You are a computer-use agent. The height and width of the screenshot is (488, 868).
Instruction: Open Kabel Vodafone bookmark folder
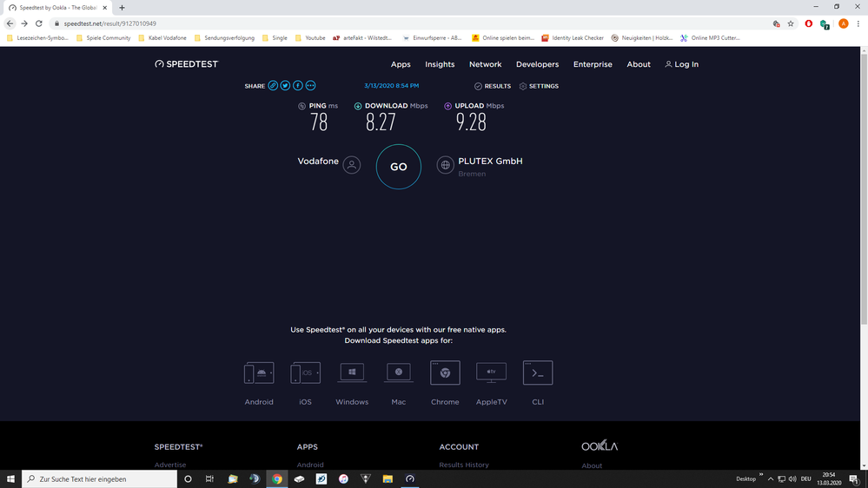click(162, 38)
